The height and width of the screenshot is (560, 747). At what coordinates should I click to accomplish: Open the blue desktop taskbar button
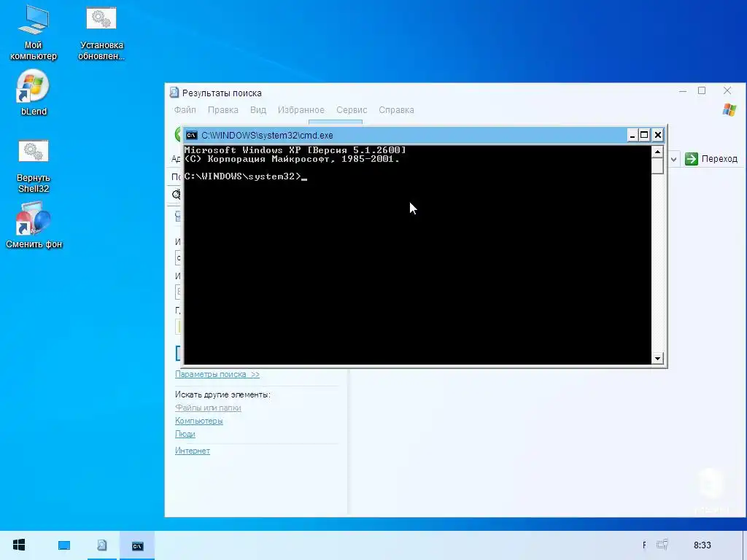[x=64, y=545]
